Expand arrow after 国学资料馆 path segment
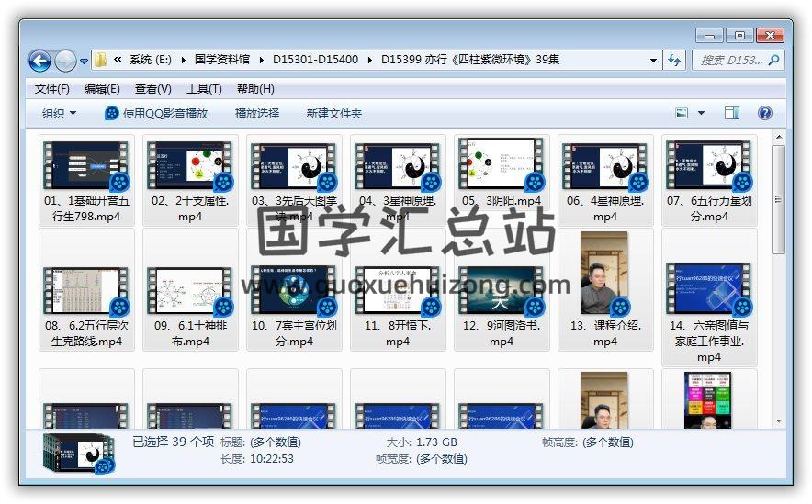This screenshot has height=504, width=812. [261, 60]
